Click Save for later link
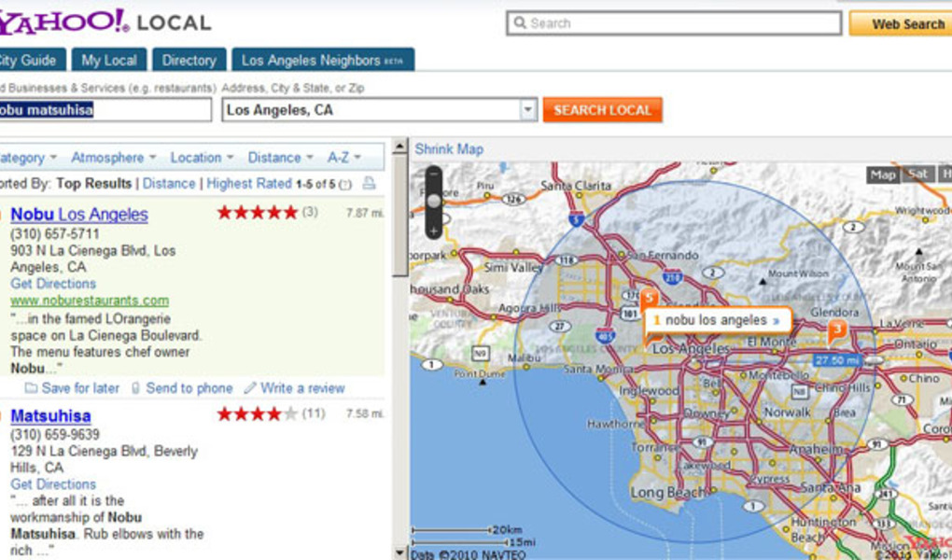Image resolution: width=952 pixels, height=560 pixels. coord(72,388)
